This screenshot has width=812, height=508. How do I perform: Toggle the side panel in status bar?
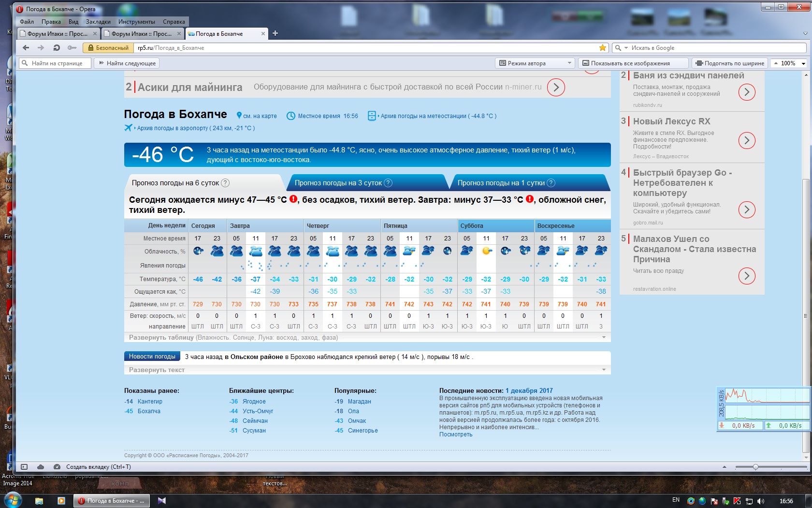click(24, 467)
